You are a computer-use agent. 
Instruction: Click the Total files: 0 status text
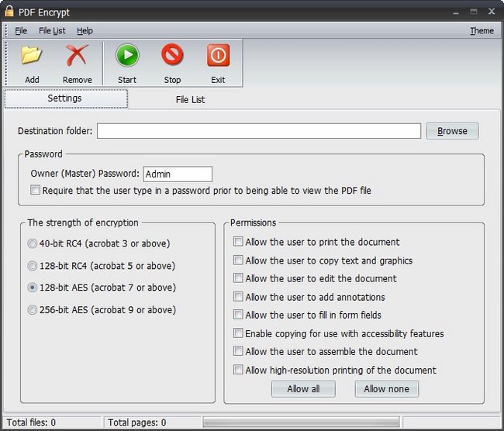click(x=31, y=422)
